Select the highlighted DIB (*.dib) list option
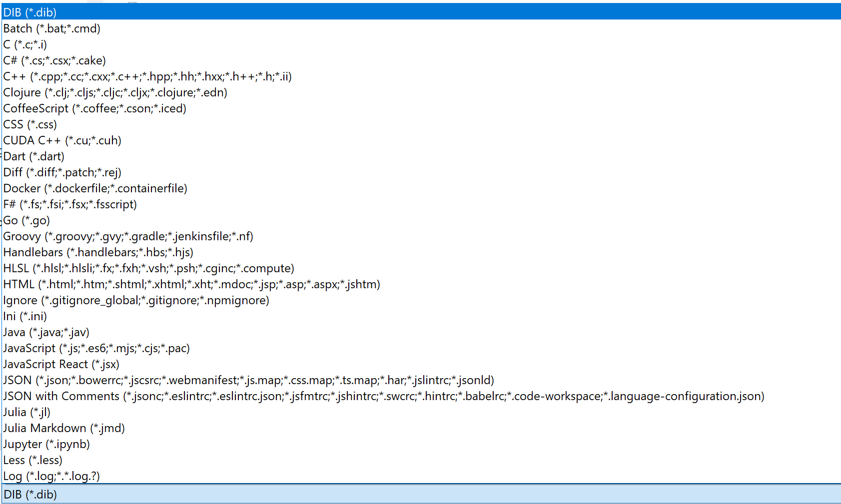This screenshot has height=504, width=841. pyautogui.click(x=421, y=12)
